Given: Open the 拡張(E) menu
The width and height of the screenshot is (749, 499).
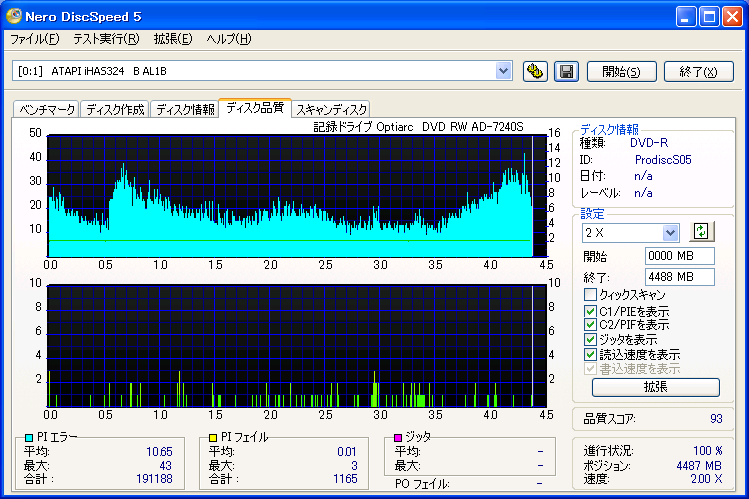Looking at the screenshot, I should pyautogui.click(x=173, y=39).
